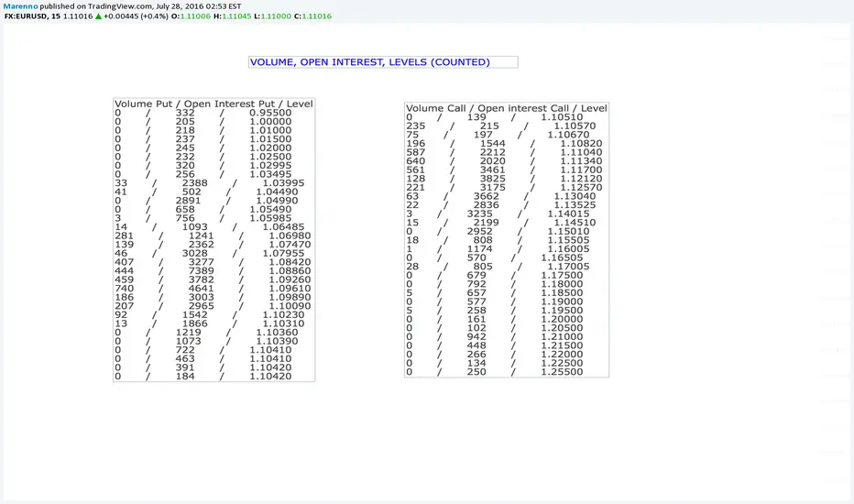Select the call row with level 1.13040
Image resolution: width=854 pixels, height=504 pixels.
coord(501,196)
